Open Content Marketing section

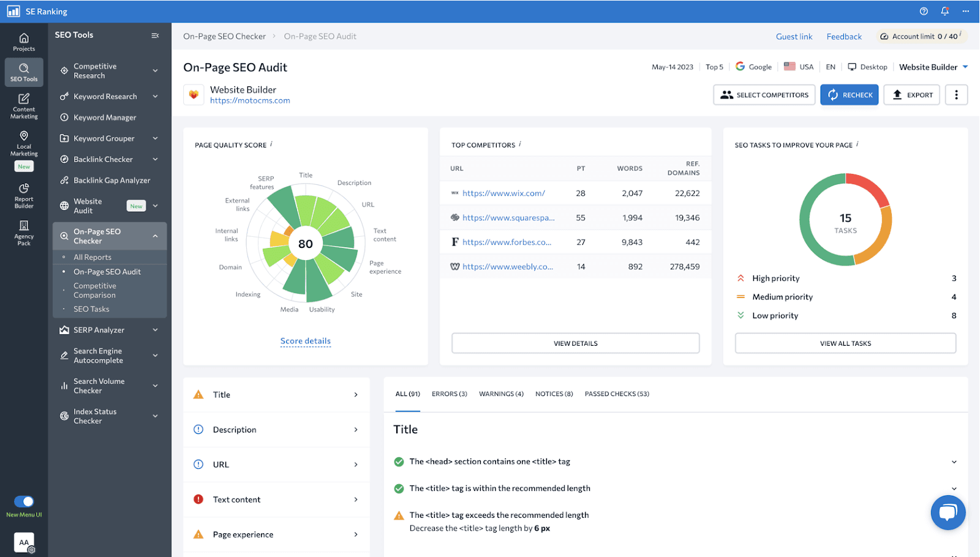[24, 106]
